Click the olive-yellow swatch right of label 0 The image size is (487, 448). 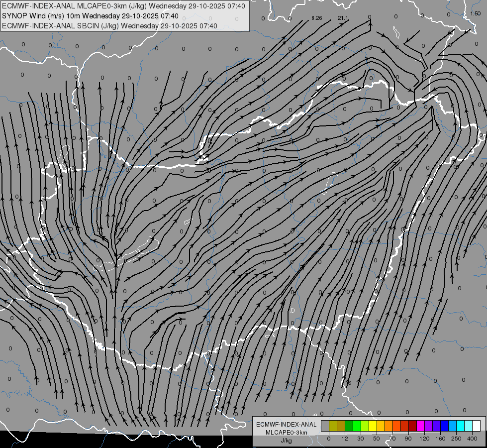(333, 426)
